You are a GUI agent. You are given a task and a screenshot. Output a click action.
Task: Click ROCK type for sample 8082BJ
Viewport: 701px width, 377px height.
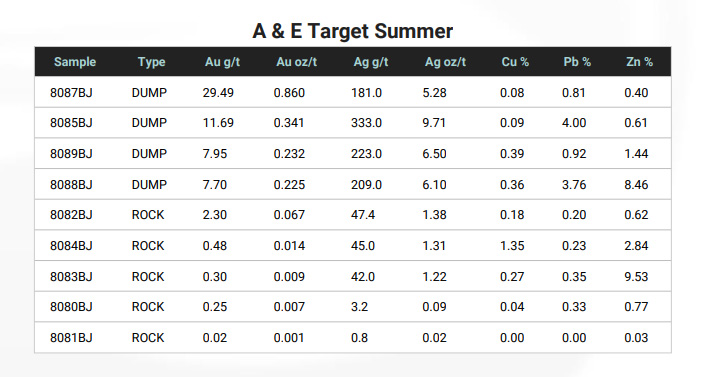pos(148,215)
